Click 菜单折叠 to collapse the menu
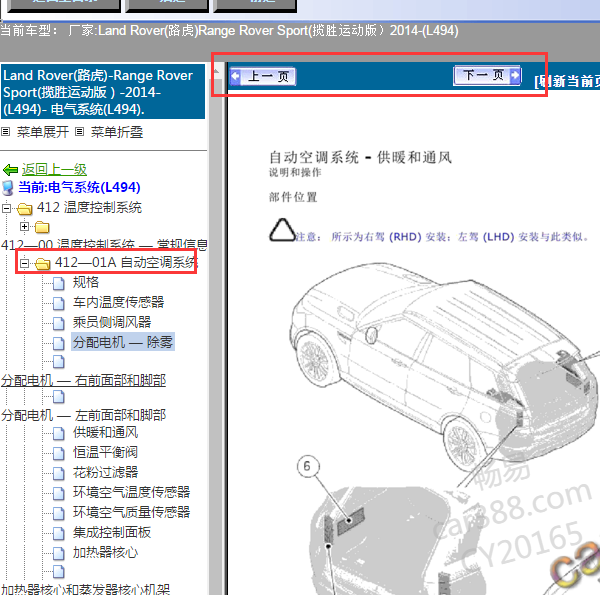Viewport: 600px width, 595px height. click(x=116, y=132)
